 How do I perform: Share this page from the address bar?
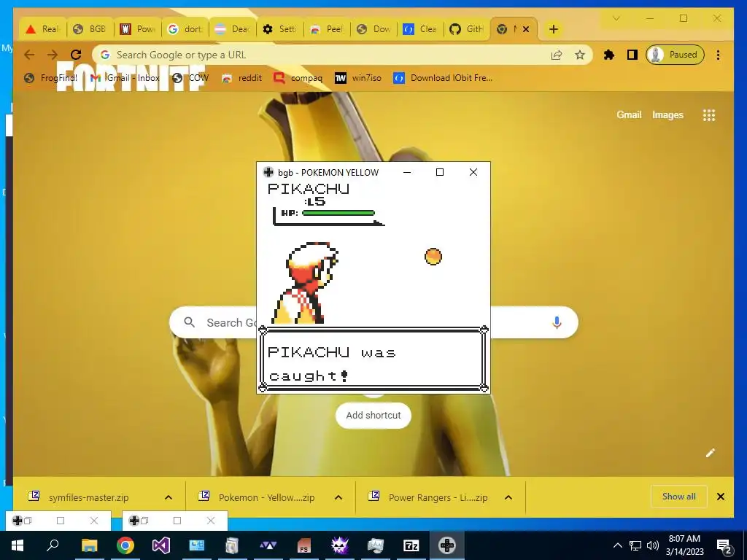557,55
